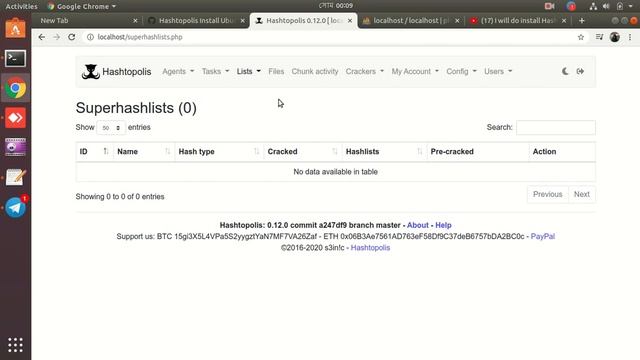
Task: Open a new browser tab with plus
Action: click(x=582, y=20)
